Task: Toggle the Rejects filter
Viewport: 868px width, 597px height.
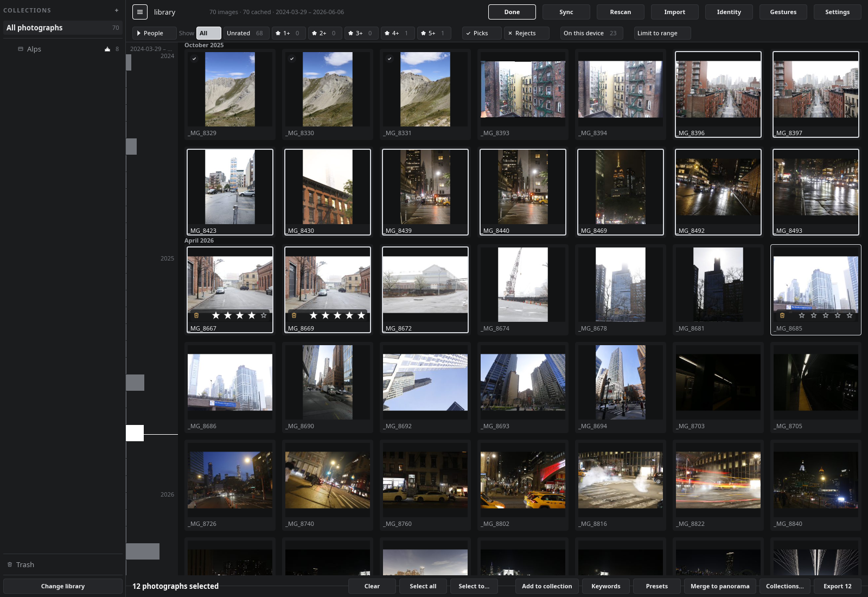Action: [526, 33]
